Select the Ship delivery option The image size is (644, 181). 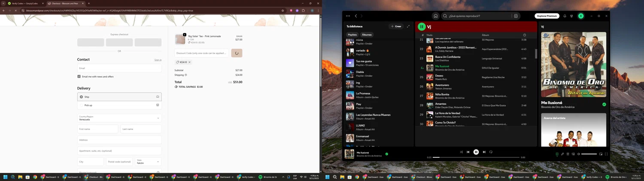click(82, 97)
